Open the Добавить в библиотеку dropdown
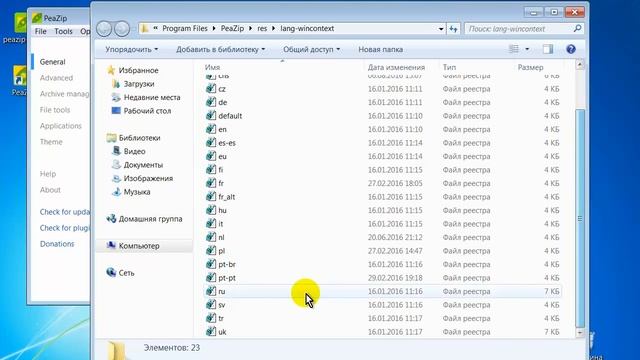The height and width of the screenshot is (360, 640). click(220, 49)
